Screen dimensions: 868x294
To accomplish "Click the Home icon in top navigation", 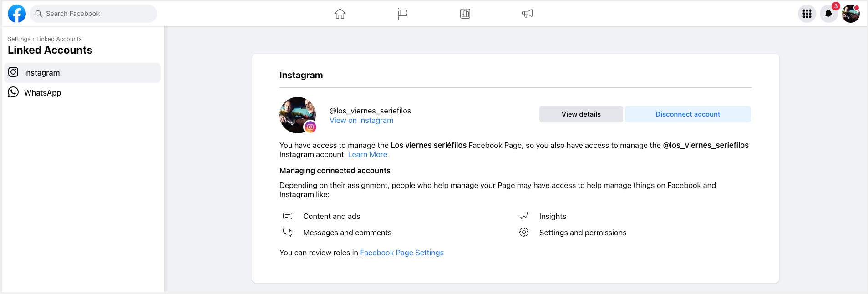I will (340, 14).
